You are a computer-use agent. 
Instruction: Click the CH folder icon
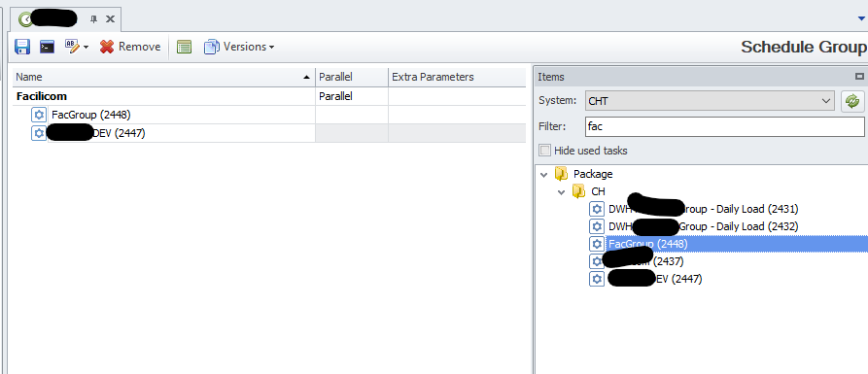click(579, 192)
